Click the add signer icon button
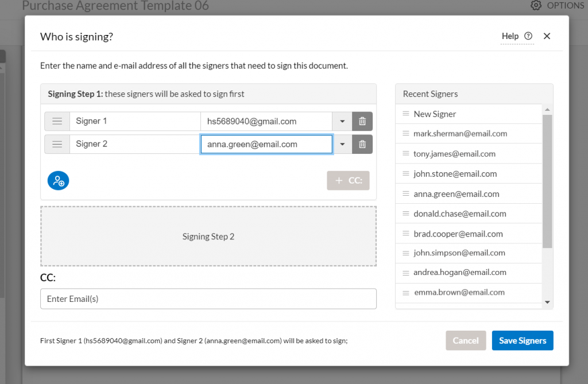This screenshot has height=384, width=588. (x=58, y=181)
